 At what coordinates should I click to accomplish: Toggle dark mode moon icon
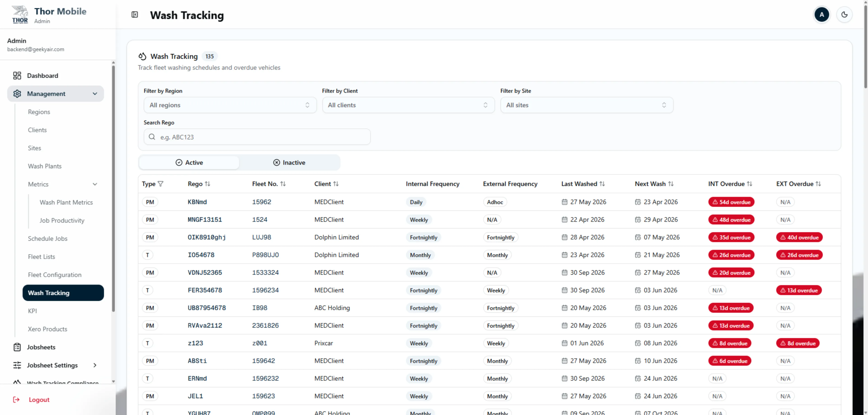coord(844,14)
